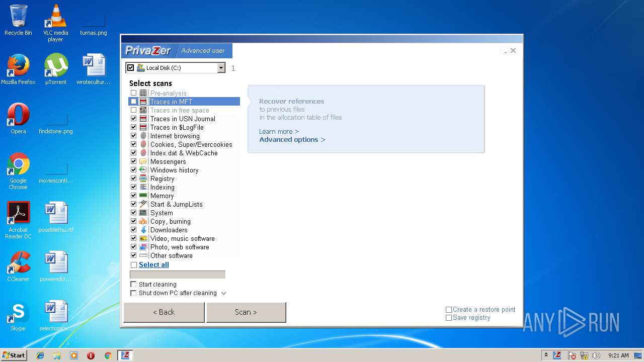Screen dimensions: 644x362
Task: Click the Memory chip icon
Action: (x=143, y=196)
